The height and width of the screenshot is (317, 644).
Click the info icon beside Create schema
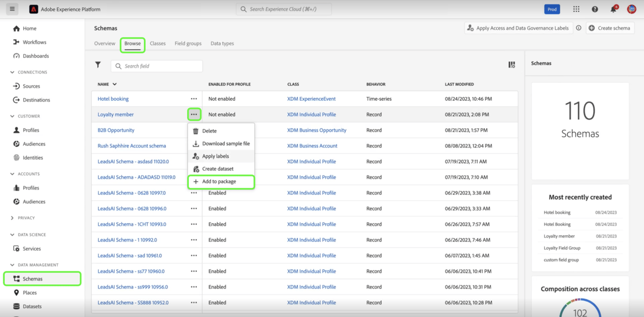point(579,27)
